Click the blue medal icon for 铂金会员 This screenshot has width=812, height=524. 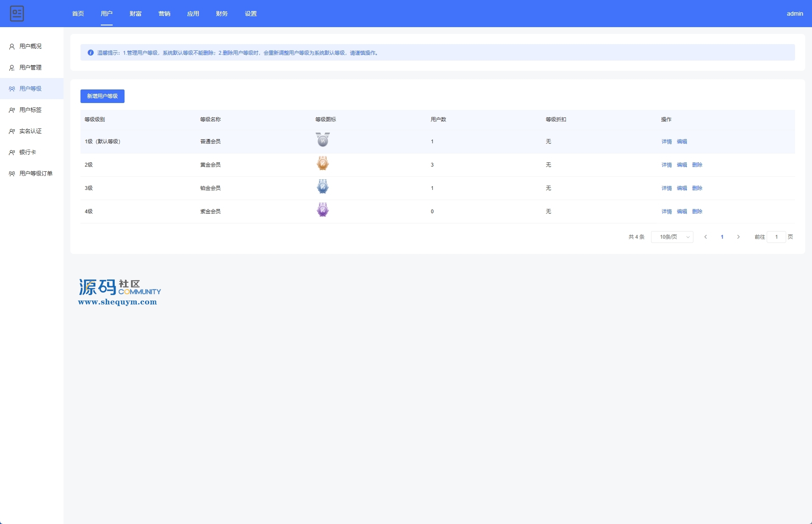[x=323, y=187]
